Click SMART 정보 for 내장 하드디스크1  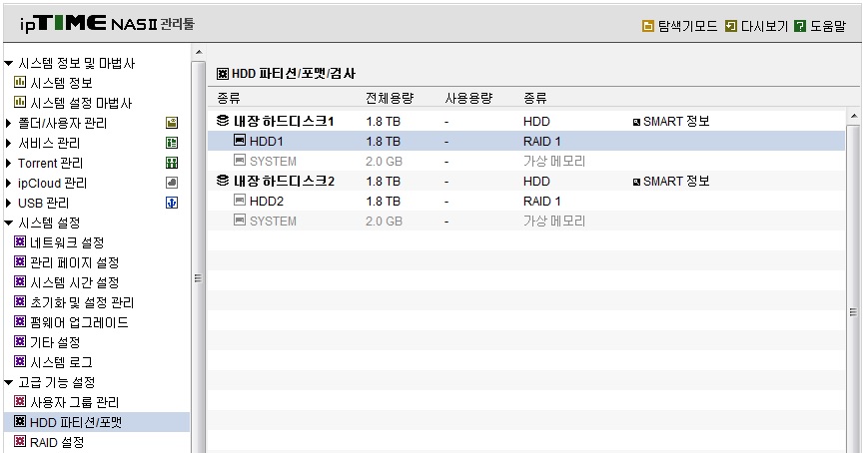[x=671, y=121]
